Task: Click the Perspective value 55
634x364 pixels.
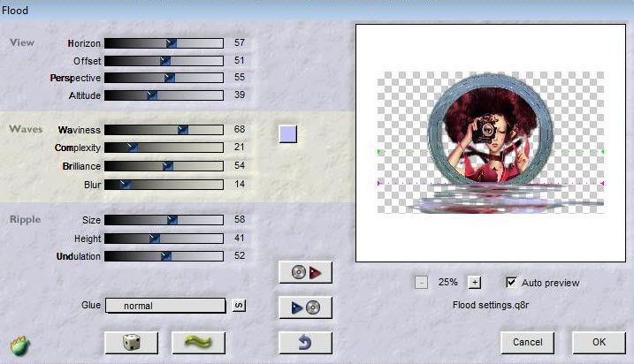Action: (240, 77)
